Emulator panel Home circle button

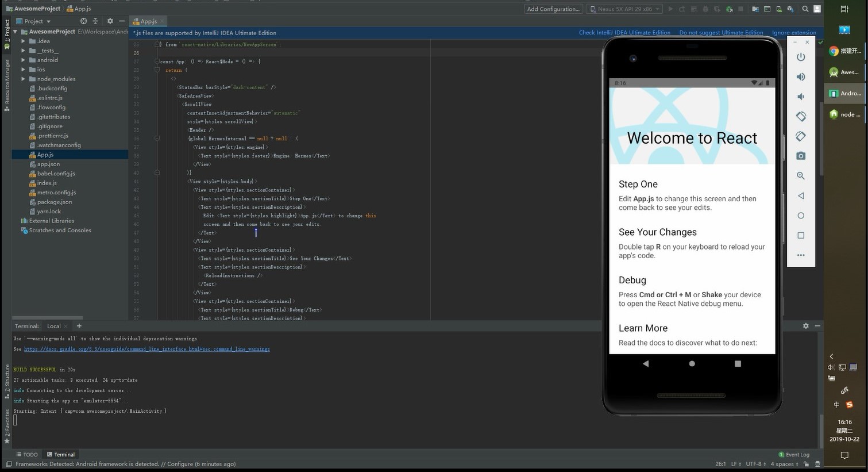[x=801, y=216]
